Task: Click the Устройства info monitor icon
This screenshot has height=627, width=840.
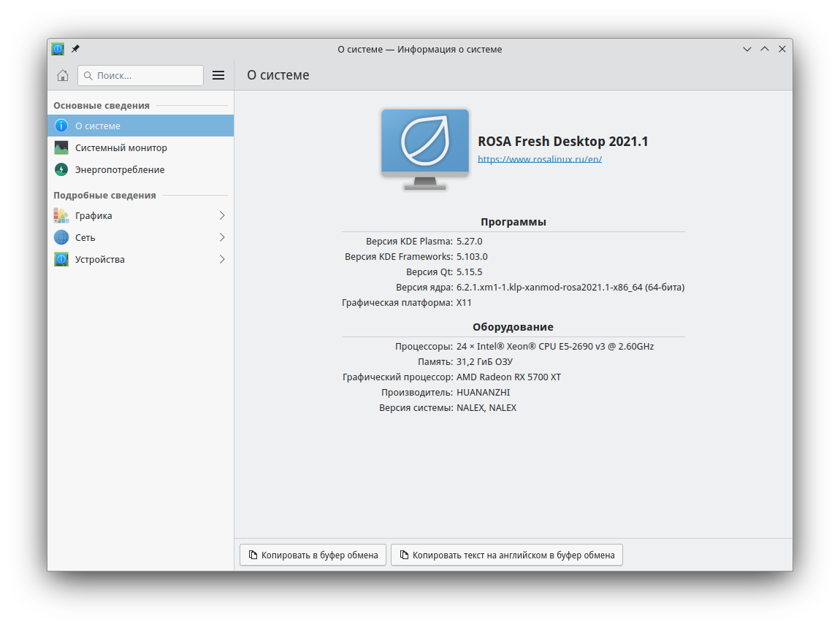Action: click(61, 260)
